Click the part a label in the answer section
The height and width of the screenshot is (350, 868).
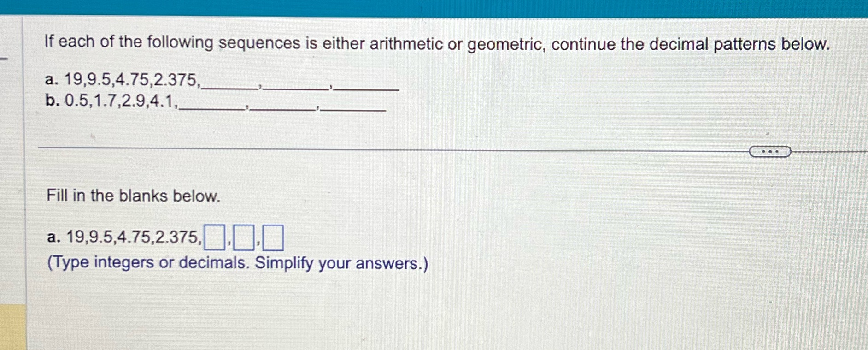[52, 237]
